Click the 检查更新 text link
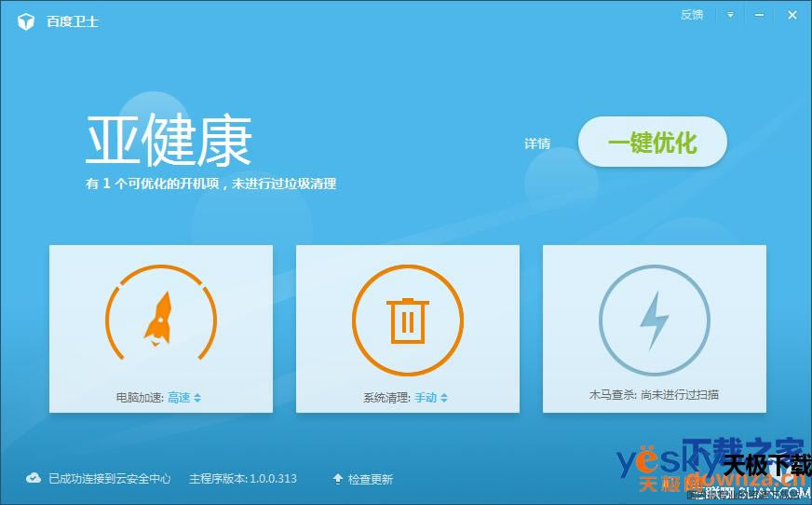Screen dimensions: 812x505 (371, 479)
